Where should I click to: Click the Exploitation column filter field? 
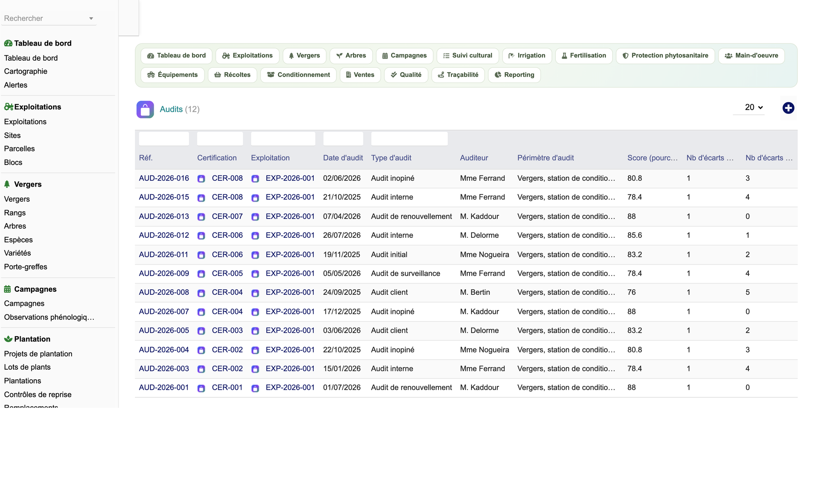[283, 139]
